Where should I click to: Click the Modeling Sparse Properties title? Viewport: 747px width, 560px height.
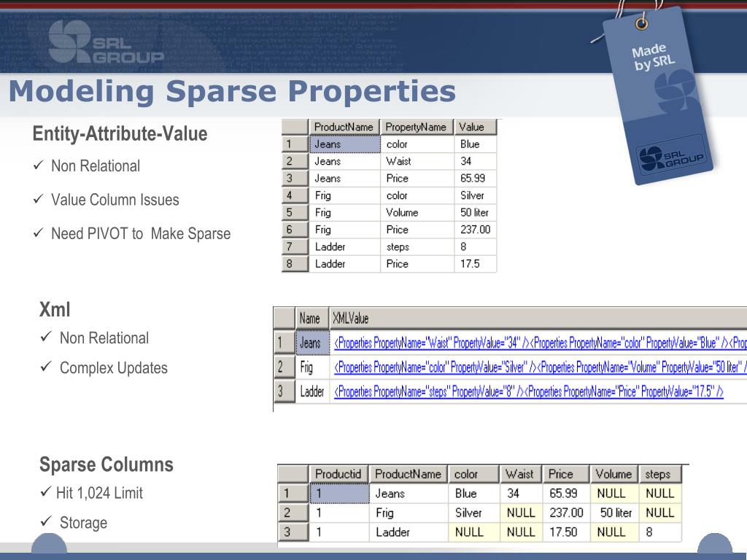(232, 91)
